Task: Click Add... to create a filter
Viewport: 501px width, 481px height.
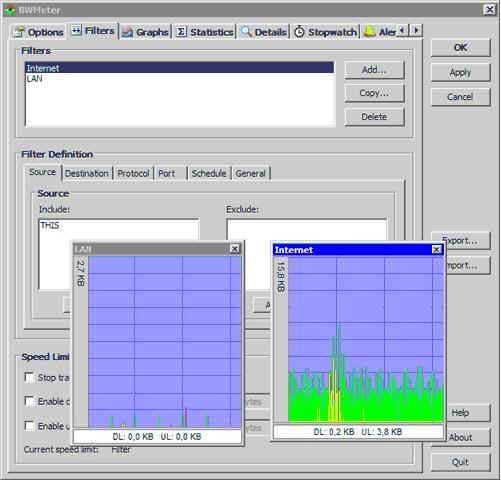Action: pos(374,70)
